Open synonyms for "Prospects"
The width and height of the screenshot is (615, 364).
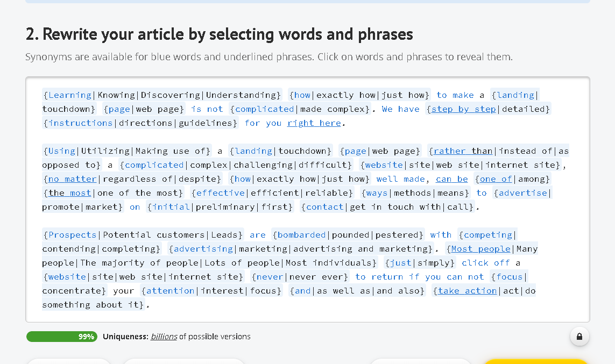coord(73,235)
